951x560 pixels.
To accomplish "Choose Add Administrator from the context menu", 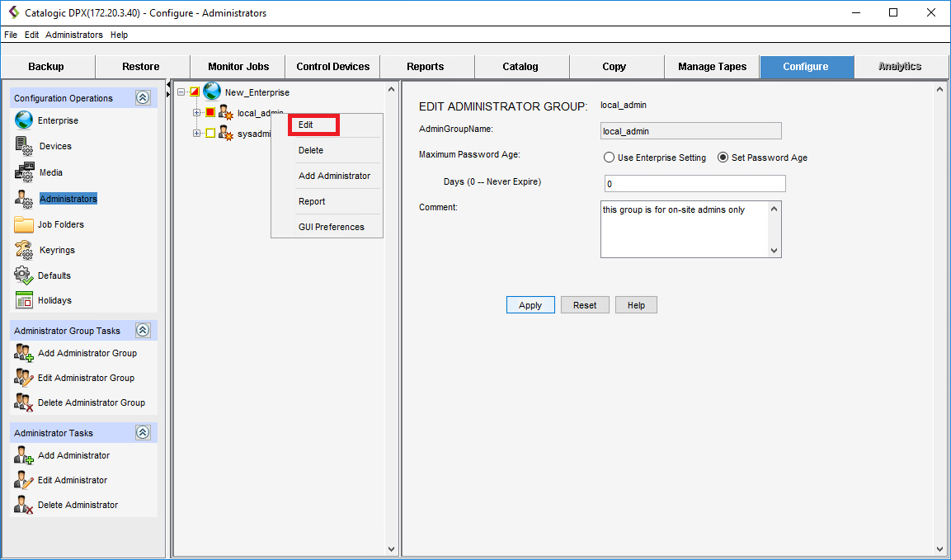I will (x=334, y=176).
